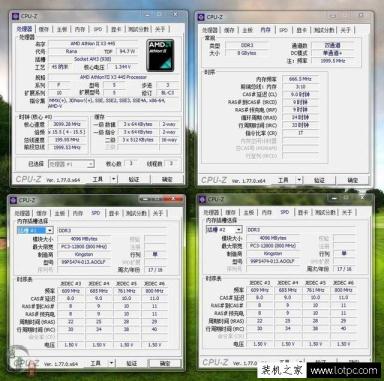The width and height of the screenshot is (384, 381).
Task: Open the 显卡 tab in the CPU window
Action: coord(116,29)
